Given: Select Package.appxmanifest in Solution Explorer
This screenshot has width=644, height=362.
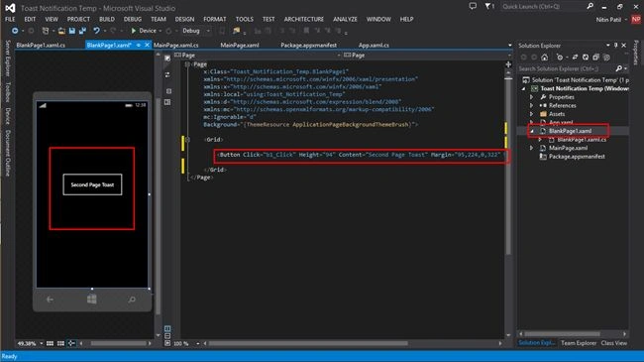Looking at the screenshot, I should [577, 157].
